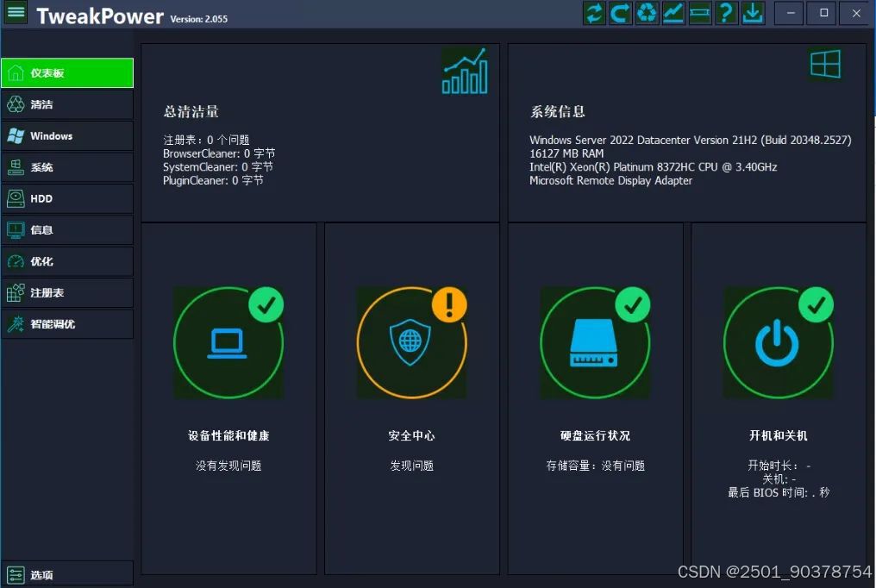The height and width of the screenshot is (588, 876).
Task: Click the 安全中心 title
Action: (x=412, y=435)
